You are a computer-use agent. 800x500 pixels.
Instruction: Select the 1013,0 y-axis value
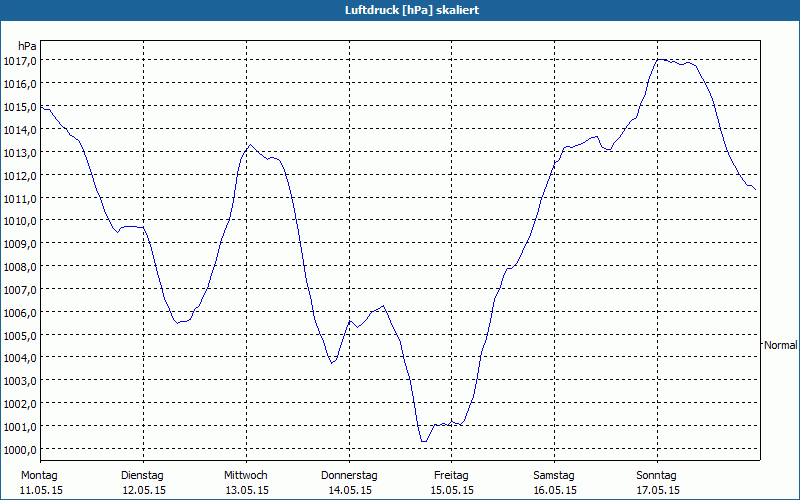20,153
